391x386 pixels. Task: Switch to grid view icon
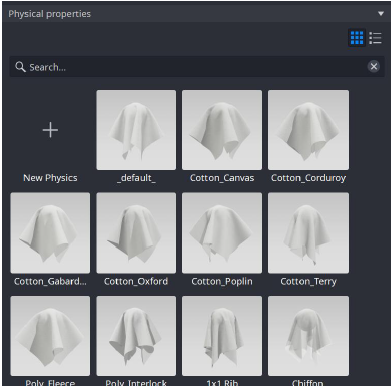coord(357,38)
